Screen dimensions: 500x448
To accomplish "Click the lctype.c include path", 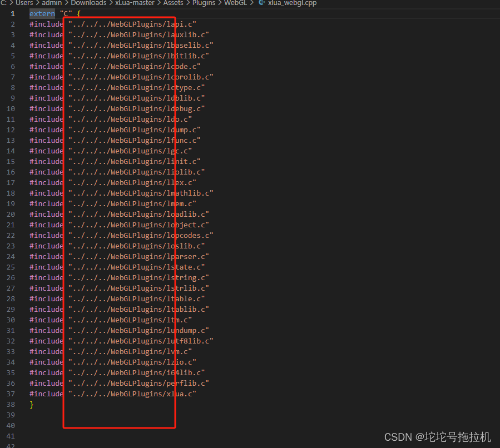I will tap(136, 88).
